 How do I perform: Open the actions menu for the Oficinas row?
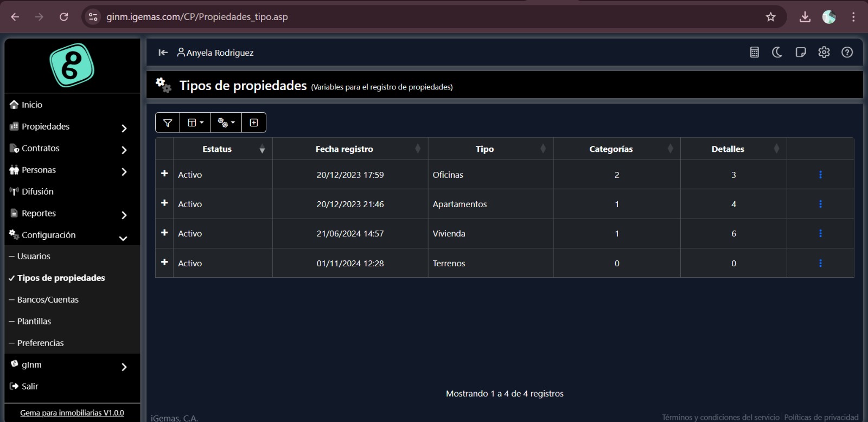(820, 175)
